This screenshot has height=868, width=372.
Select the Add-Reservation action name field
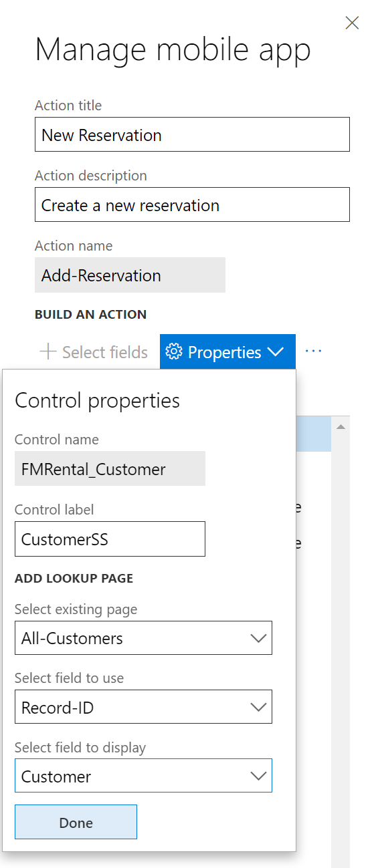coord(130,275)
